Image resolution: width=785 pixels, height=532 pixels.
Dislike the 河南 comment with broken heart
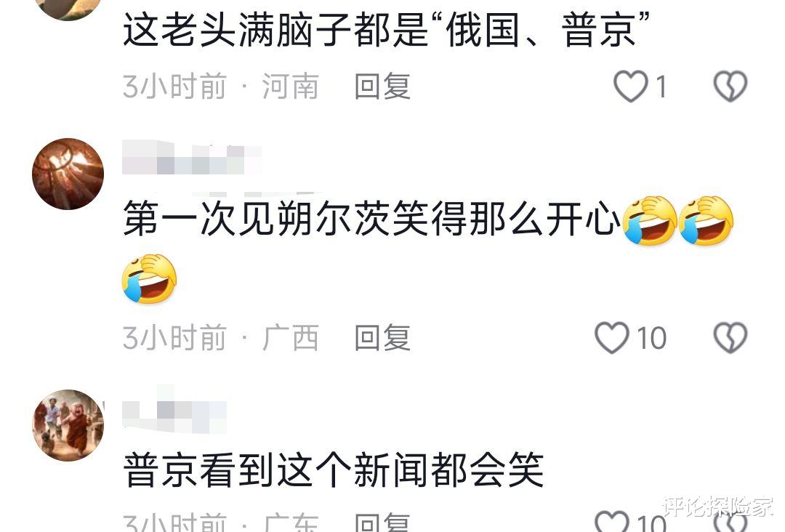(730, 86)
